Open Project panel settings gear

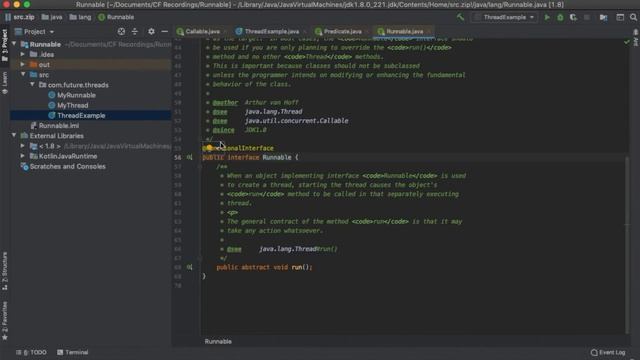coord(151,31)
